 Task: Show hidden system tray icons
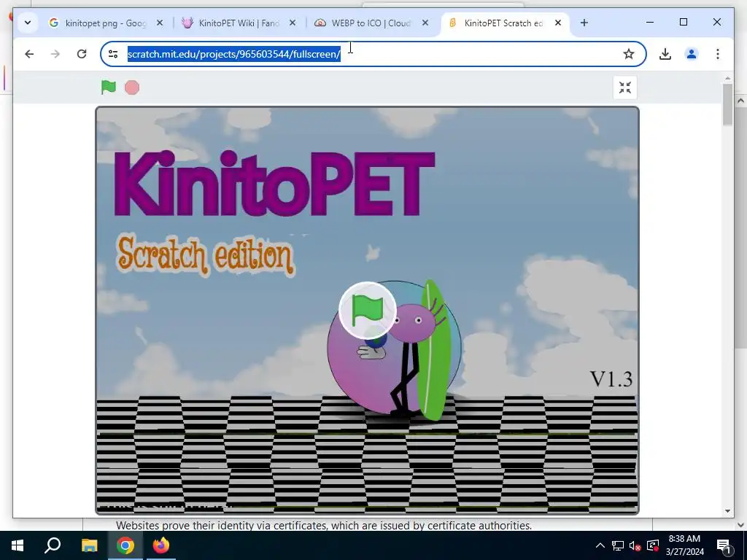(600, 545)
